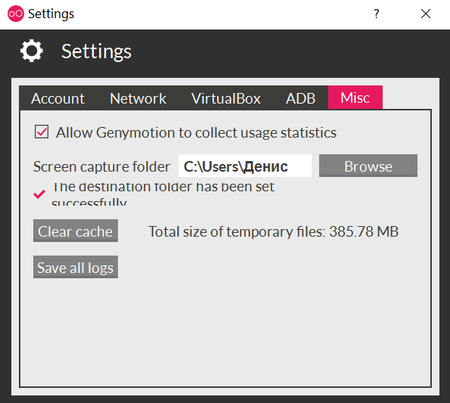450x403 pixels.
Task: Click the Genymotion logo in title bar
Action: [16, 14]
